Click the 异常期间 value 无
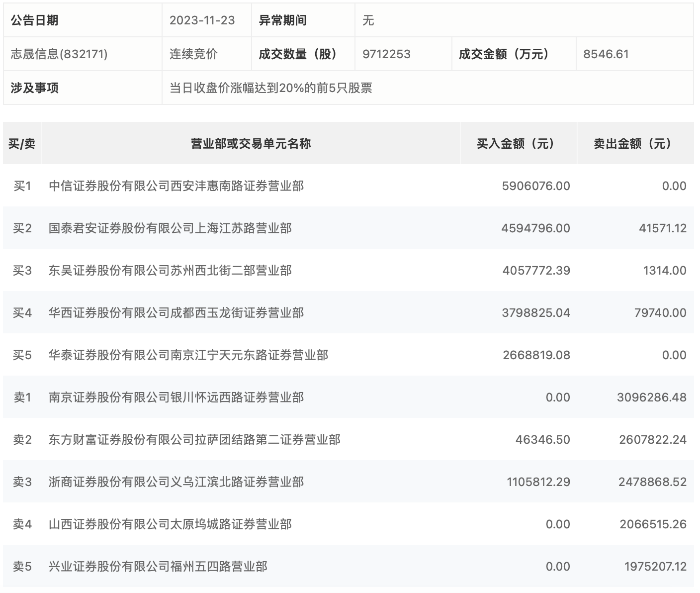Viewport: 700px width, 593px height. point(368,20)
